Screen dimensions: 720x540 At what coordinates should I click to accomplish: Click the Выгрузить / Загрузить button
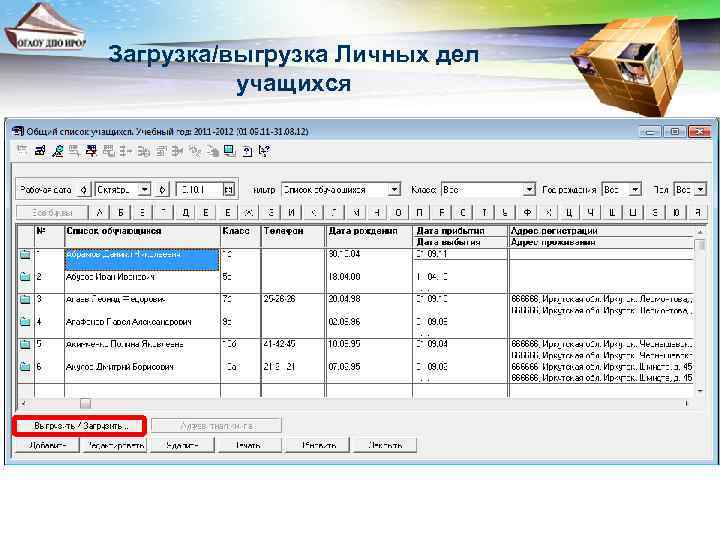click(x=80, y=426)
